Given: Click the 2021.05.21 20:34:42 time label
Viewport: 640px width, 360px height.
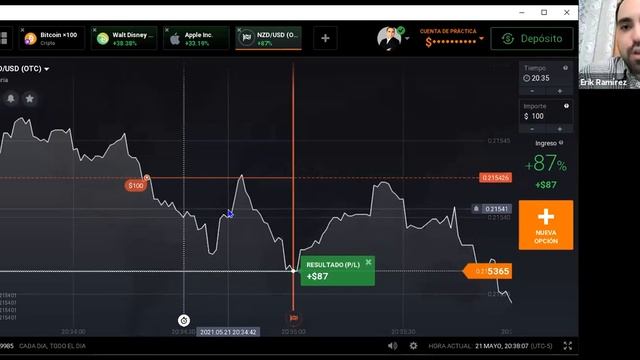Looking at the screenshot, I should pos(228,332).
